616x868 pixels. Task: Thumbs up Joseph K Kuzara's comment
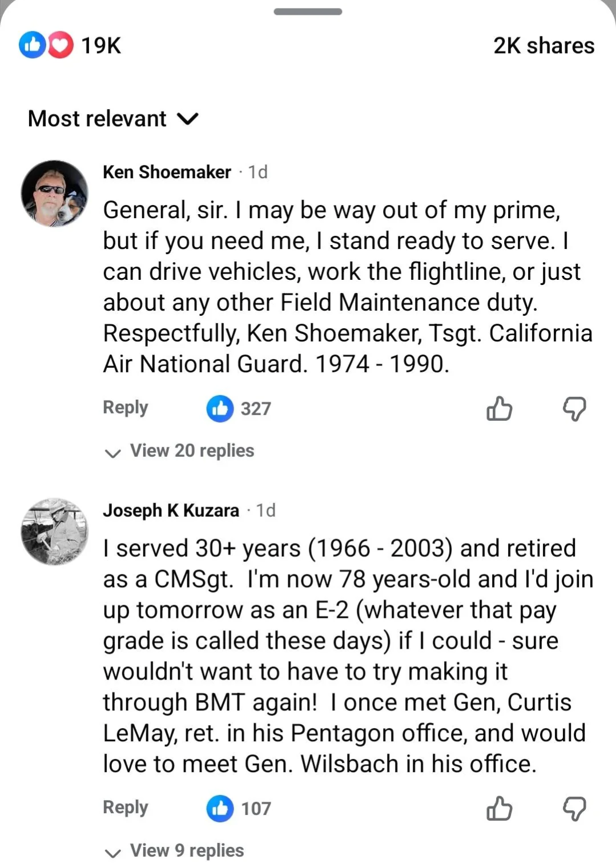[x=499, y=809]
